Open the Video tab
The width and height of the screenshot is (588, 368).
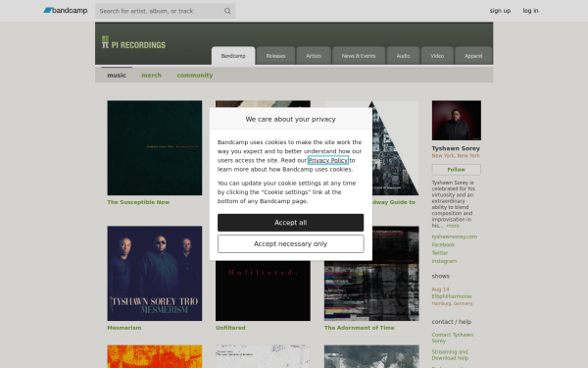point(437,56)
